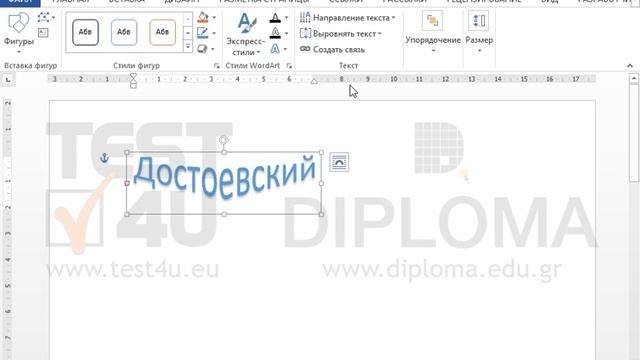The width and height of the screenshot is (640, 360).
Task: Open the Shape Effects dropdown arrow
Action: pos(213,49)
